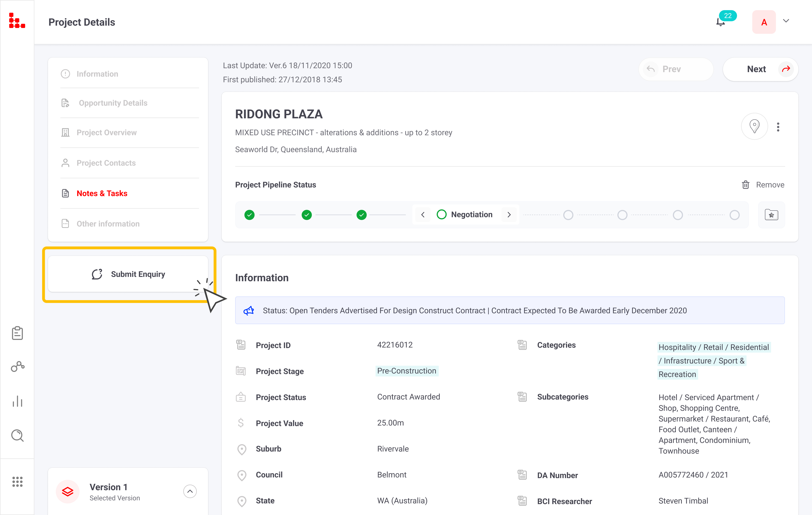Click the search magnifier sidebar icon
Screen dimensions: 812x515
tap(17, 435)
